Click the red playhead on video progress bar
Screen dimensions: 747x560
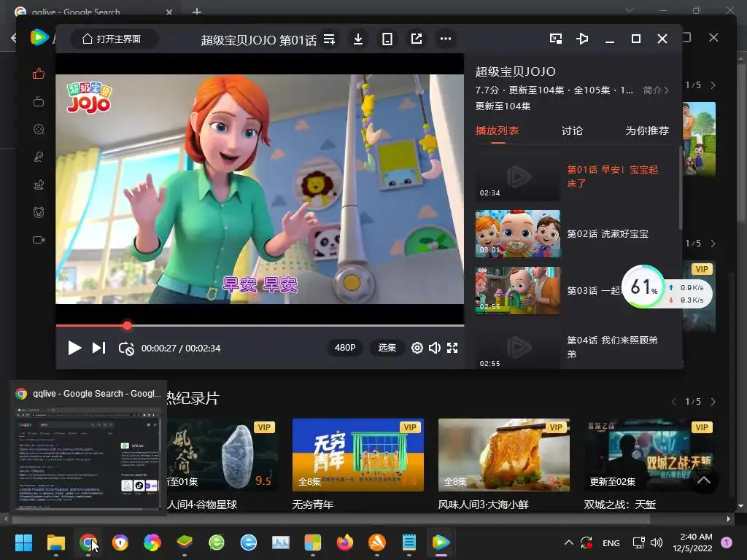pos(127,326)
